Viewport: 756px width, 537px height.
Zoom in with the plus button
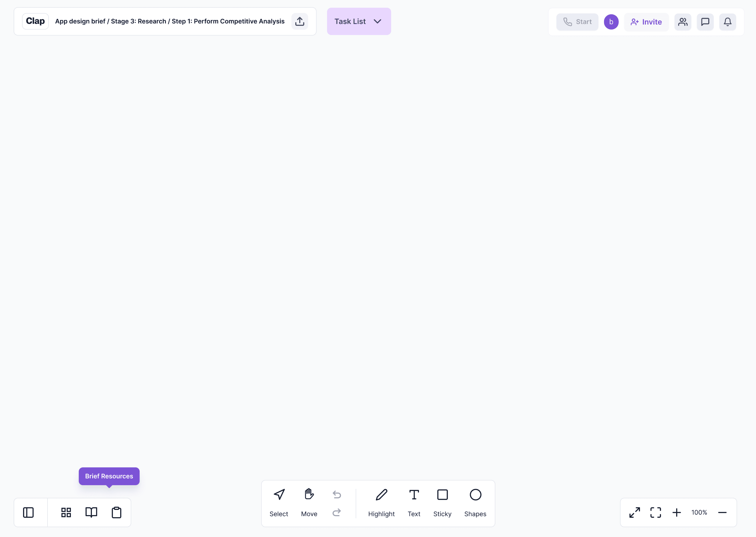(677, 512)
